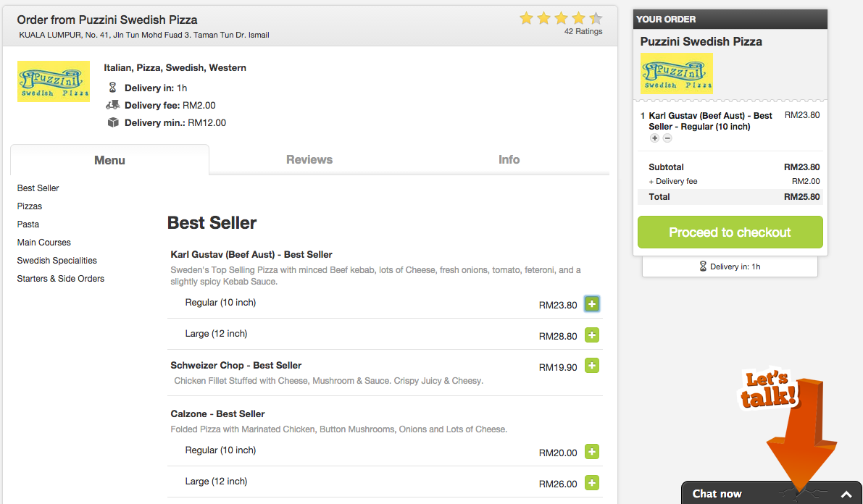Open the Chat now bar

tap(772, 493)
